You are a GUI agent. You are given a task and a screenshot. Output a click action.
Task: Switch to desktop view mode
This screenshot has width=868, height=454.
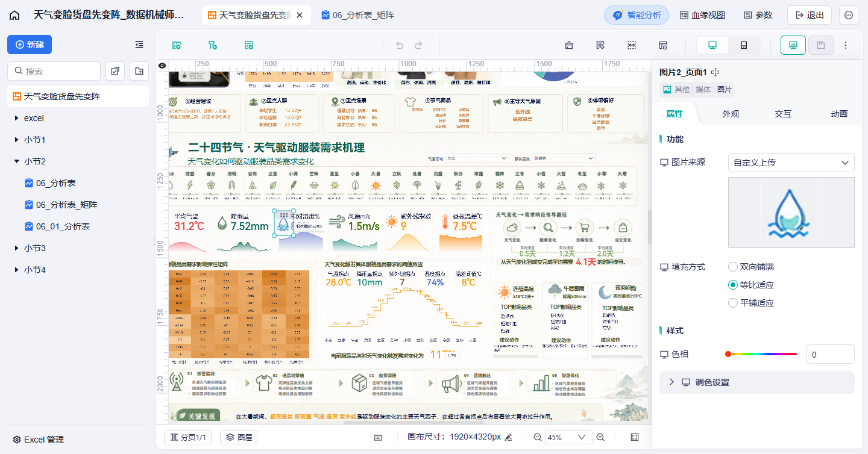[712, 45]
